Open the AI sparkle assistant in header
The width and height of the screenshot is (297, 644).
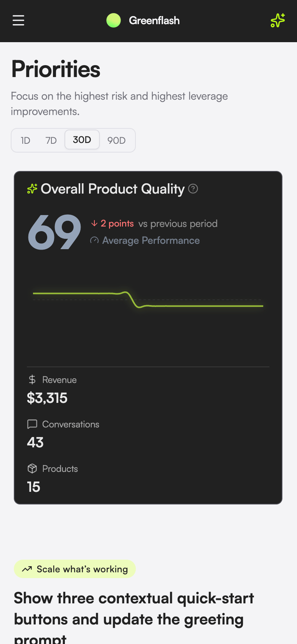[278, 20]
